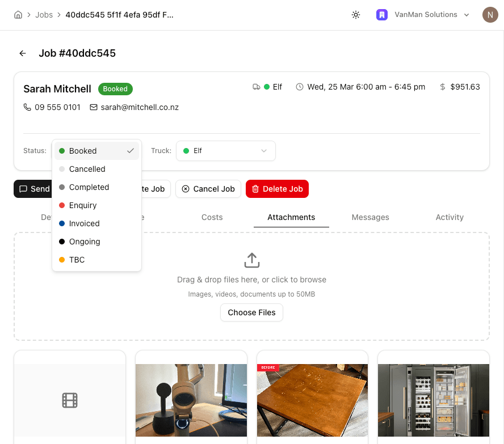Select the orange TBC status swatch

(x=62, y=260)
